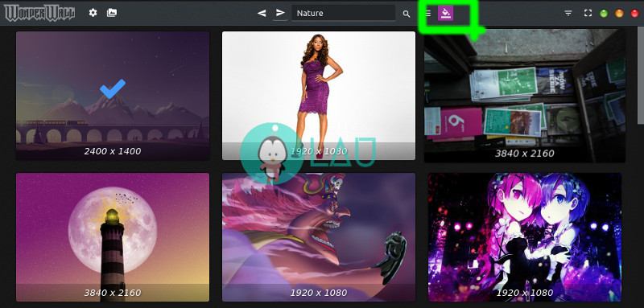Open the two anime girls wallpaper

click(525, 237)
